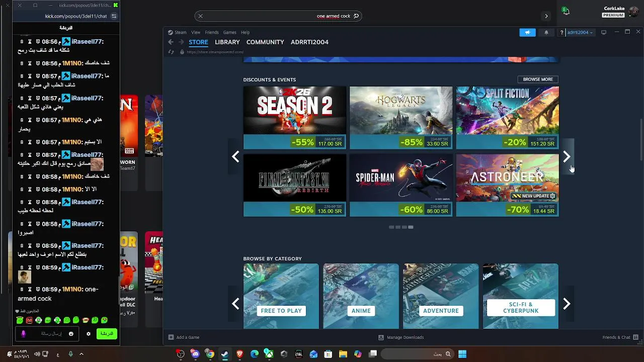Select last carousel page dot

click(411, 227)
